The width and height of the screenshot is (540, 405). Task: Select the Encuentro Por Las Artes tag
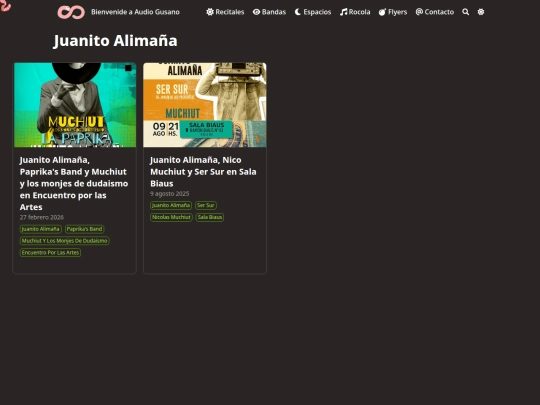[50, 252]
